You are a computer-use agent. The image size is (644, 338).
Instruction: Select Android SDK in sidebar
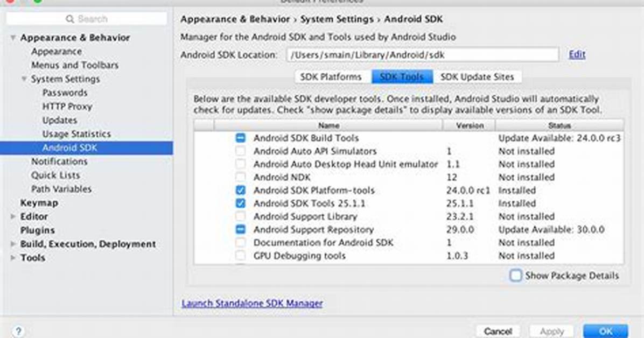(x=86, y=148)
